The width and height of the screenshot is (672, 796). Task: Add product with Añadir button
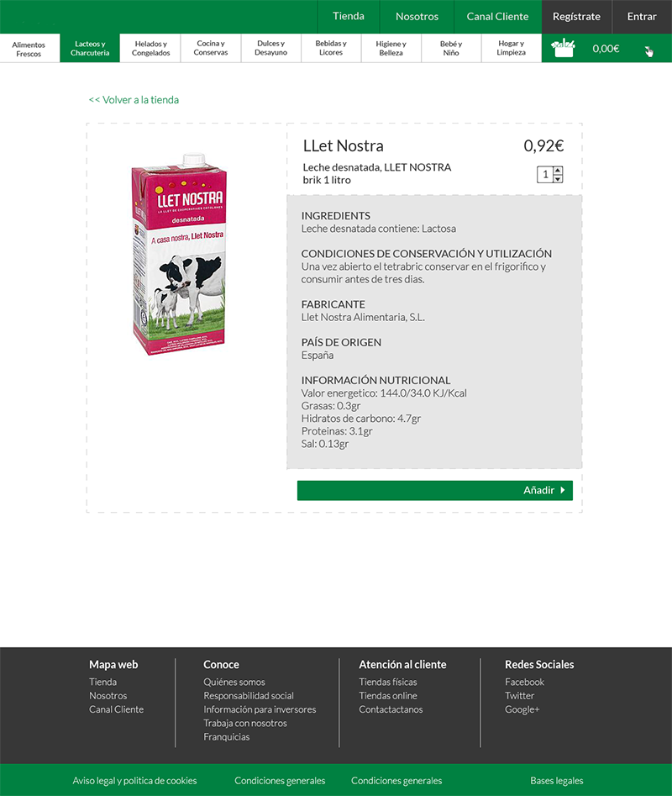434,490
